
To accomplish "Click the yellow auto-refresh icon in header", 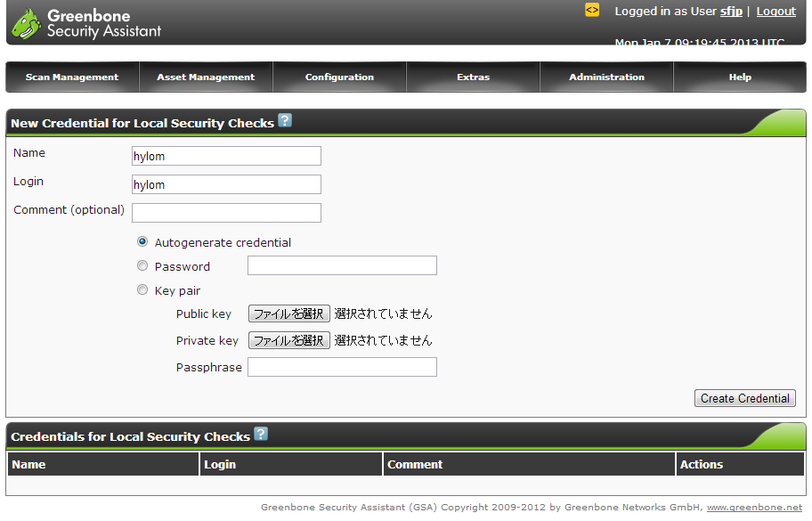I will point(592,11).
